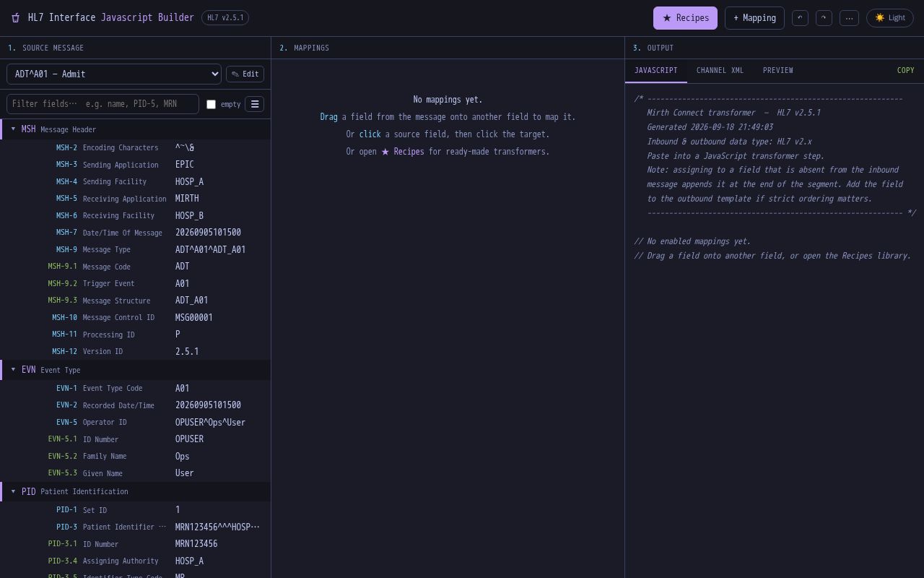
Task: Click the undo arrow icon
Action: coord(800,18)
